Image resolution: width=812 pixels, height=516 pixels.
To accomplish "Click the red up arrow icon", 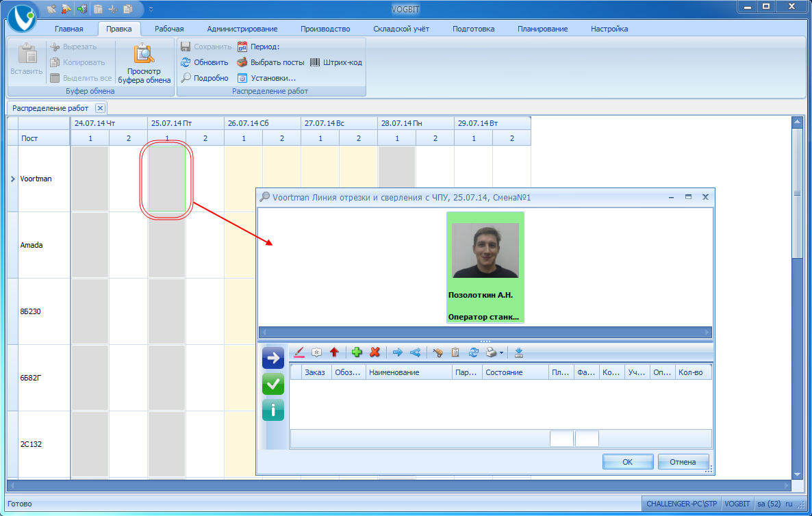I will click(334, 352).
